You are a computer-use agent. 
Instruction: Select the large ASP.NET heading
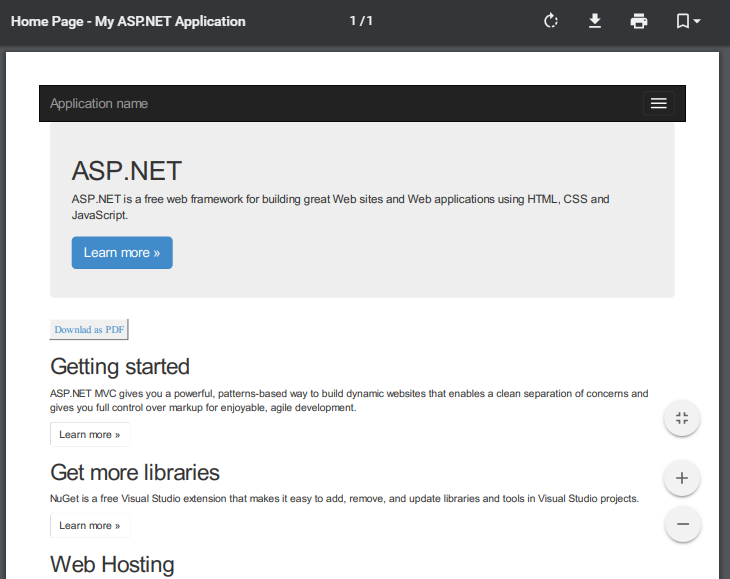pos(127,170)
